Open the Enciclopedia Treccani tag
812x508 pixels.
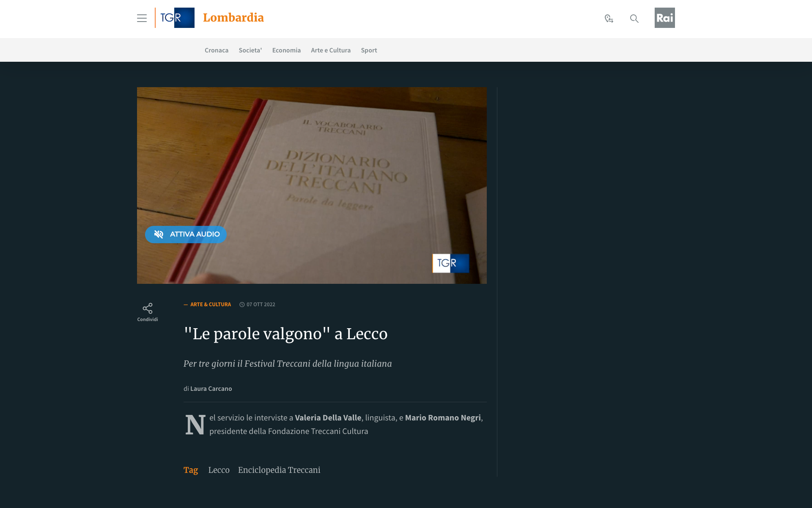click(279, 470)
